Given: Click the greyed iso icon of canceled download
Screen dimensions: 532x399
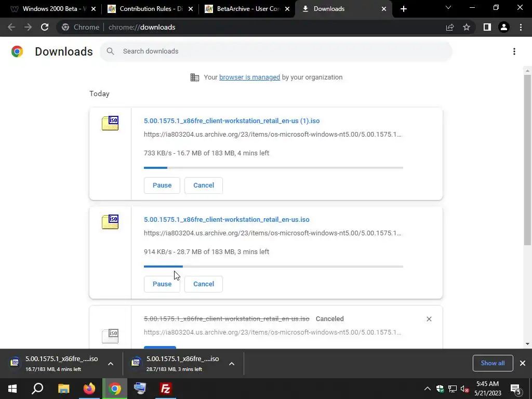Looking at the screenshot, I should [x=110, y=336].
